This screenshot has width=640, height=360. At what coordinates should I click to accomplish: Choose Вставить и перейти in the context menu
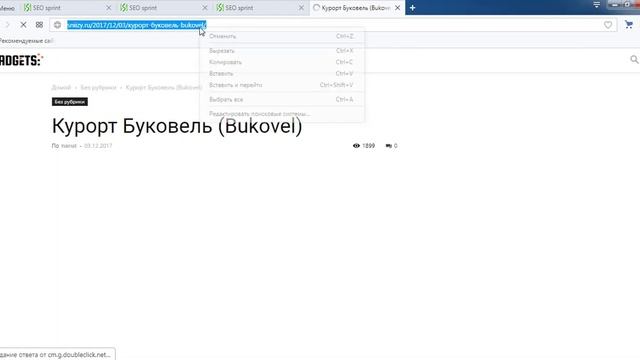pyautogui.click(x=282, y=85)
